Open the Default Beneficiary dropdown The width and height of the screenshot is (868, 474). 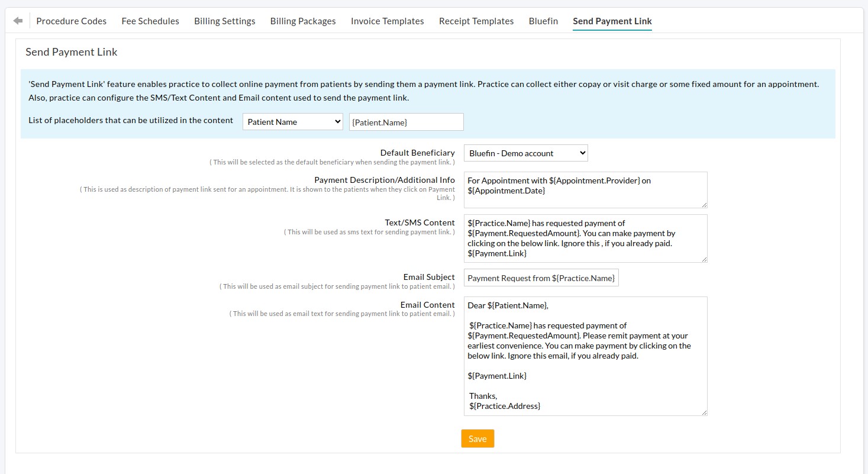525,153
